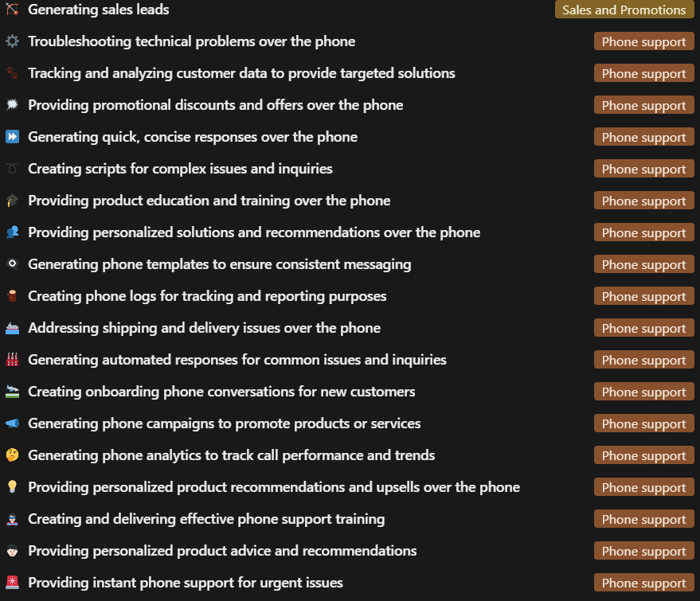This screenshot has height=601, width=700.
Task: Click the Phone support tag on the last row
Action: 643,583
